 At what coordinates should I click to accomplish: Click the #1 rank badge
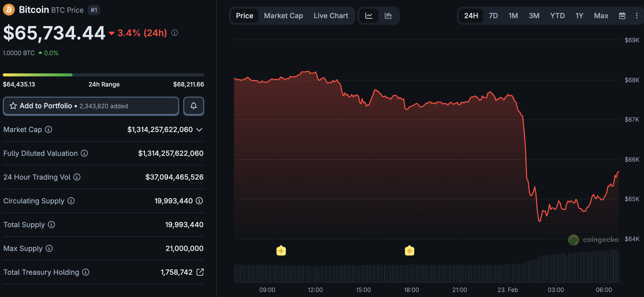pyautogui.click(x=94, y=10)
